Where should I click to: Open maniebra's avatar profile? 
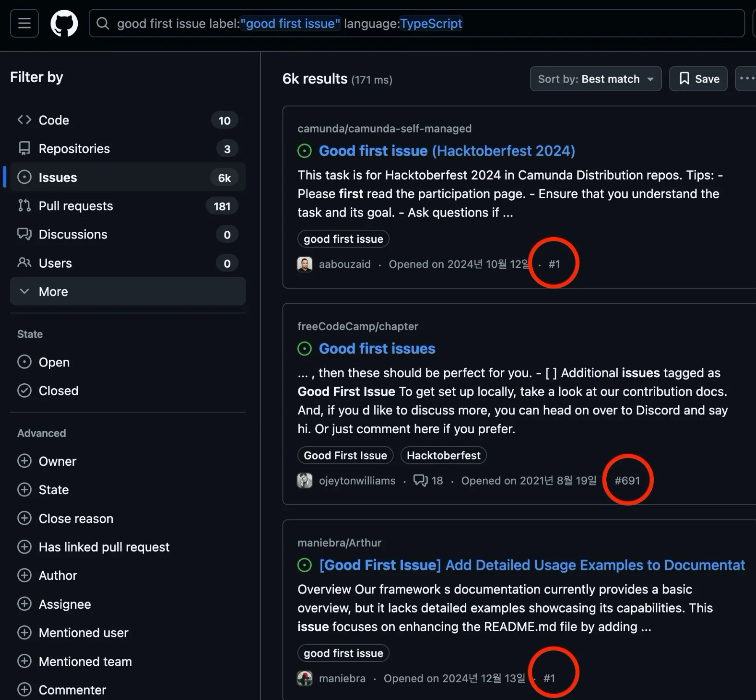(x=305, y=678)
